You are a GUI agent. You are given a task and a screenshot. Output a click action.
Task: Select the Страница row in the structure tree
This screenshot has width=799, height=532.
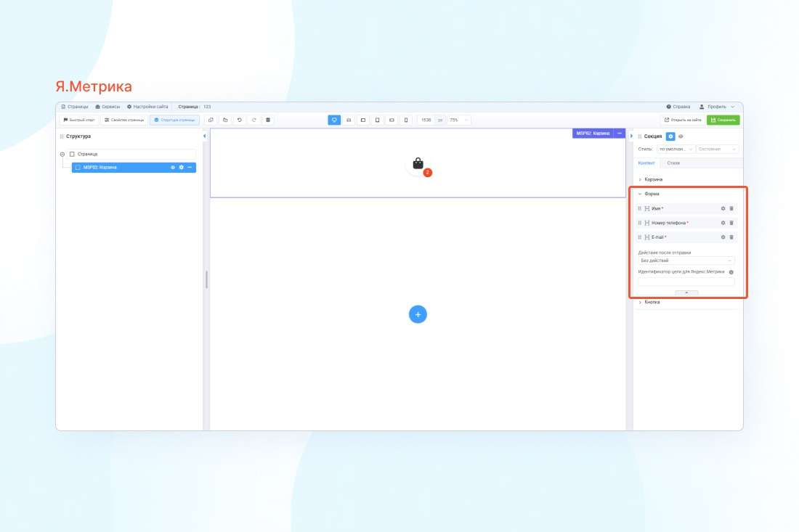(132, 155)
